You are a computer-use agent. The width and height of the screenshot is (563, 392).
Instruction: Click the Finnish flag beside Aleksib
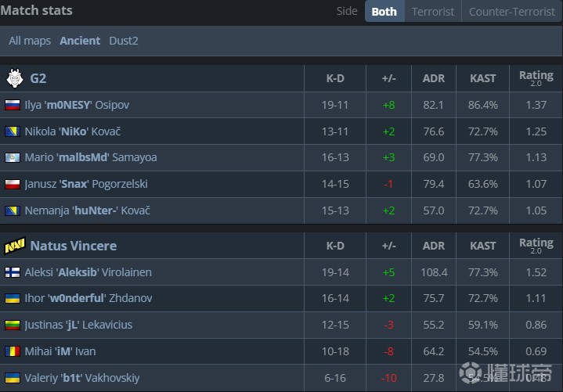click(x=13, y=272)
